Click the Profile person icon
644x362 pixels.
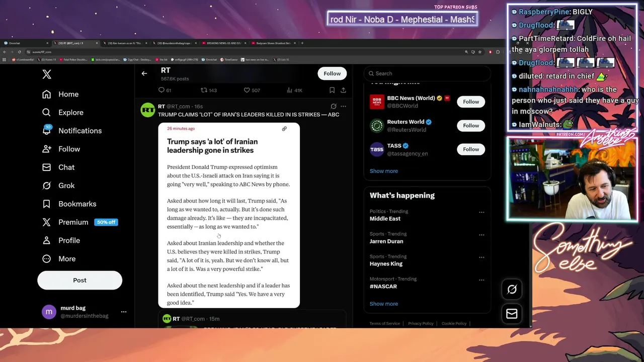tap(47, 240)
